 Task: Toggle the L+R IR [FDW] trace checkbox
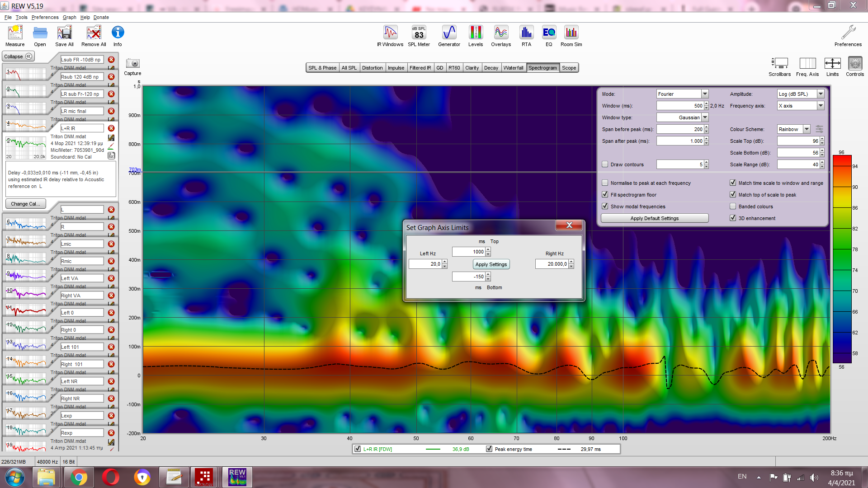(358, 449)
